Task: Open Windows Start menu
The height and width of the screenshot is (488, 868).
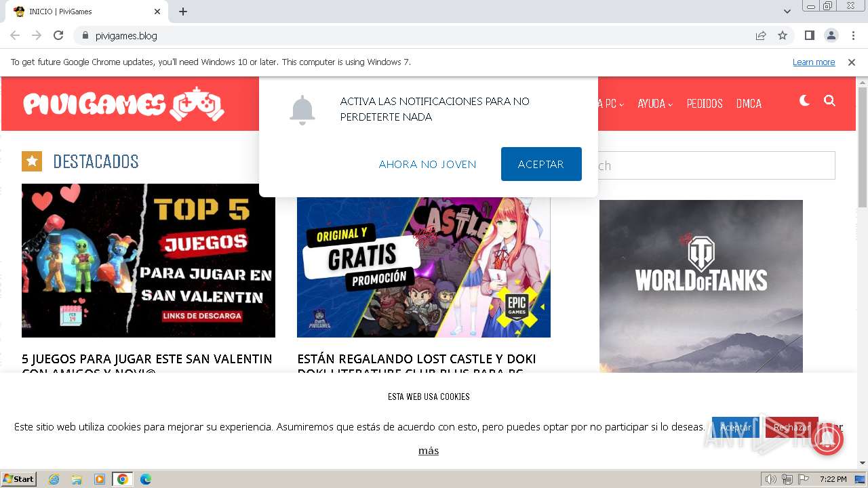Action: pos(19,479)
